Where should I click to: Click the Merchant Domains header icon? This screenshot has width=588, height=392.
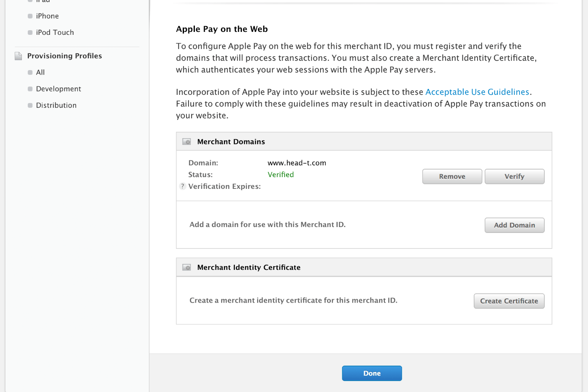[186, 142]
